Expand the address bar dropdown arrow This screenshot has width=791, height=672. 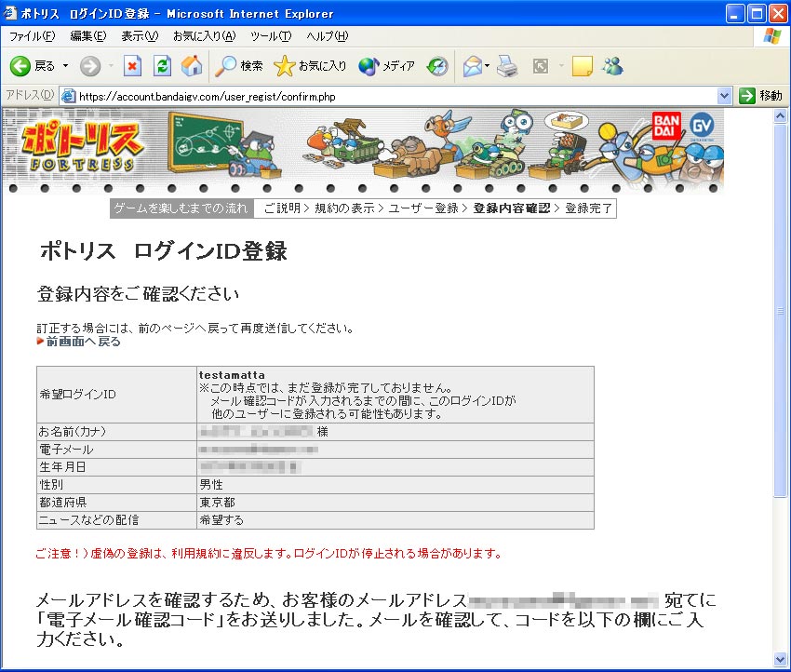pyautogui.click(x=724, y=96)
